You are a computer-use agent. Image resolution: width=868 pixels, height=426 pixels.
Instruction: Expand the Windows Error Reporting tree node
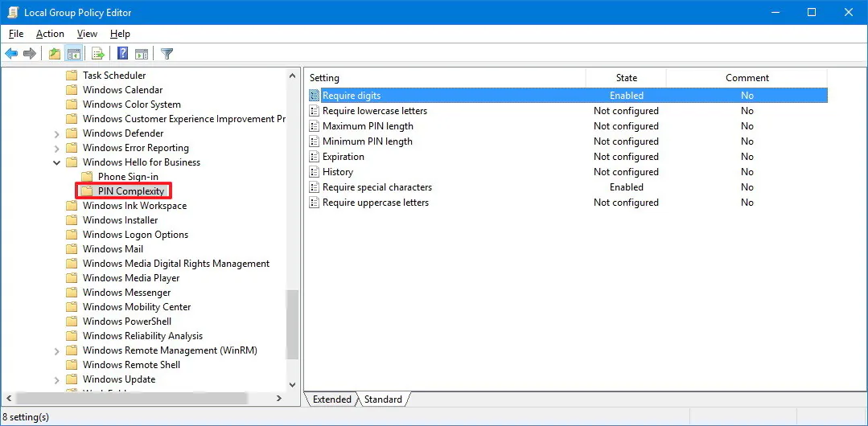point(56,148)
